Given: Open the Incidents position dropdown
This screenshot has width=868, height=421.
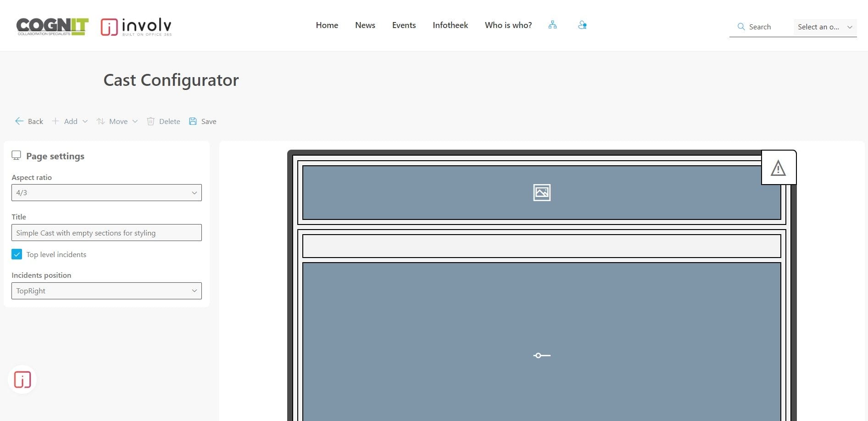Looking at the screenshot, I should pyautogui.click(x=106, y=291).
